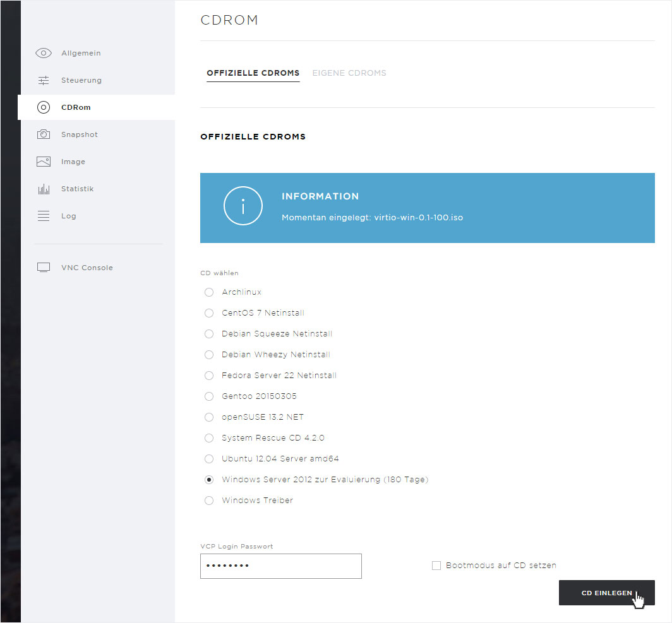Click the circled info icon in banner
Image resolution: width=672 pixels, height=623 pixels.
pyautogui.click(x=243, y=206)
